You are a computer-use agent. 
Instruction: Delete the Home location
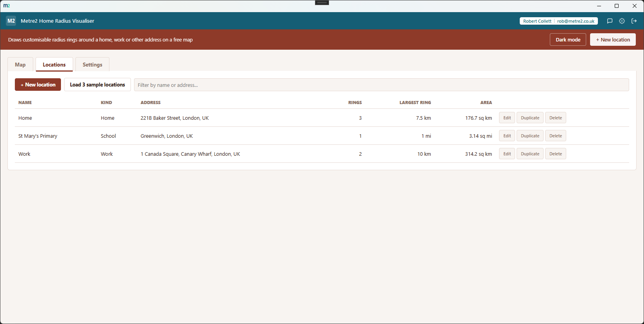pos(555,118)
